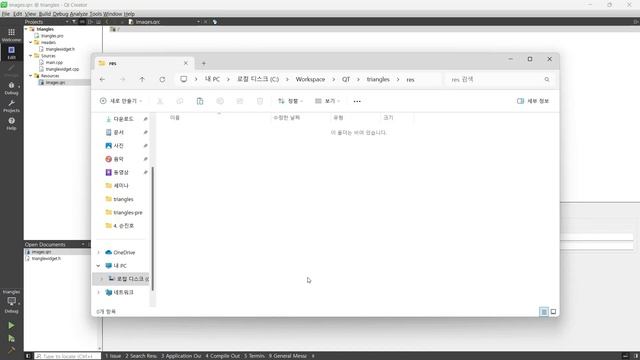Click the res 검색 search box
Screen dimensions: 640x360
[500, 80]
